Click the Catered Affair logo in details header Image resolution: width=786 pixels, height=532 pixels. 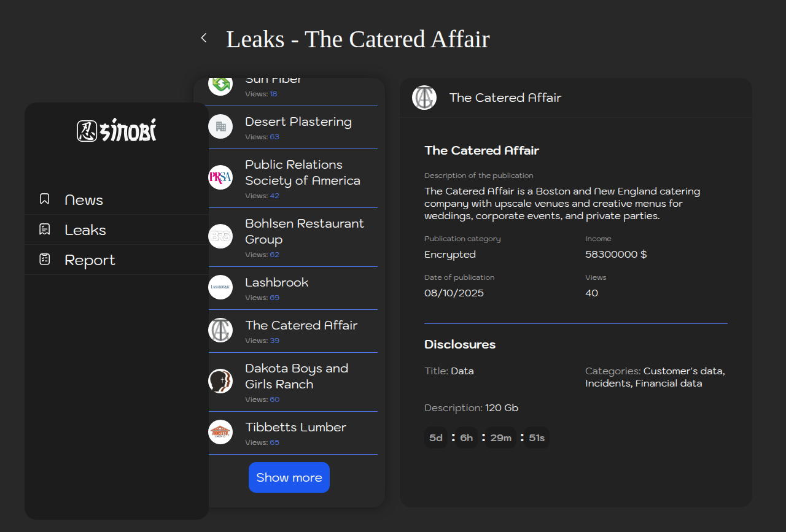(x=424, y=98)
